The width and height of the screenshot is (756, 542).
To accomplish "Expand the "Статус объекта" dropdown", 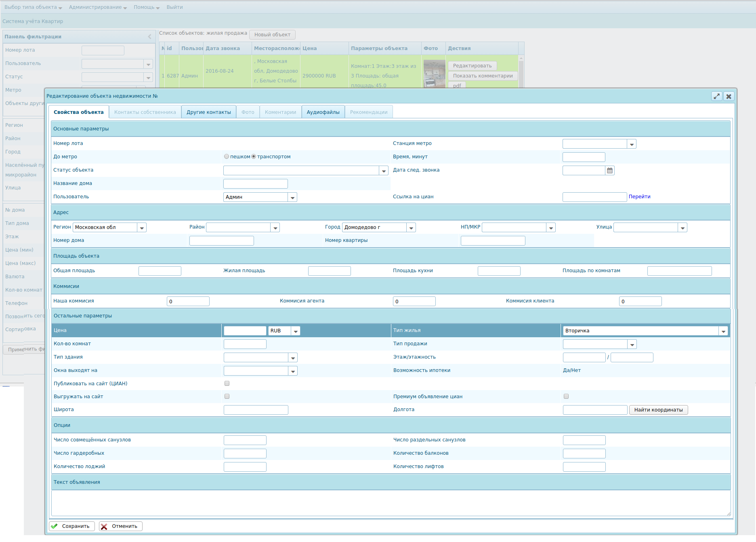I will pyautogui.click(x=384, y=171).
